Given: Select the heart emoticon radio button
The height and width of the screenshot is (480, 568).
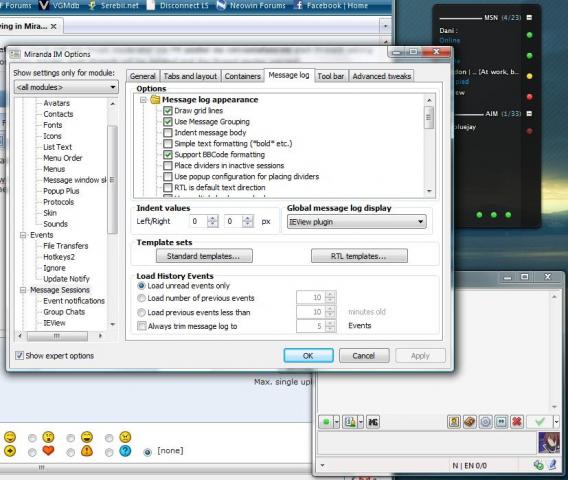Looking at the screenshot, I should [32, 452].
